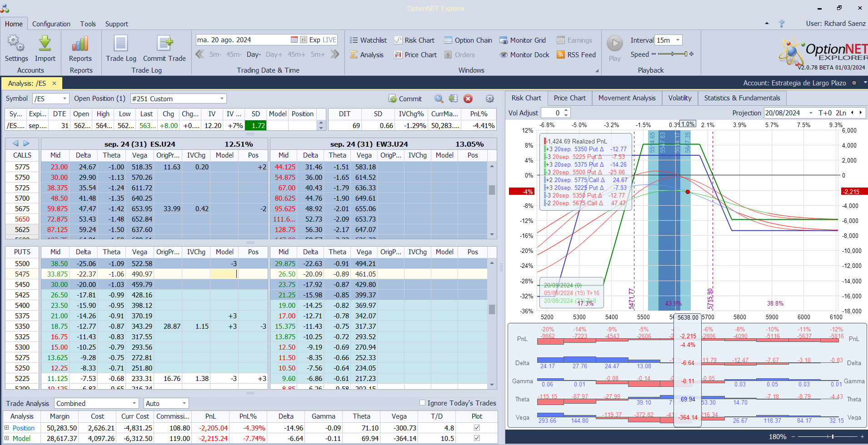Collapse the ribbon with the up arrow
Image resolution: width=868 pixels, height=445 pixels.
tap(767, 23)
